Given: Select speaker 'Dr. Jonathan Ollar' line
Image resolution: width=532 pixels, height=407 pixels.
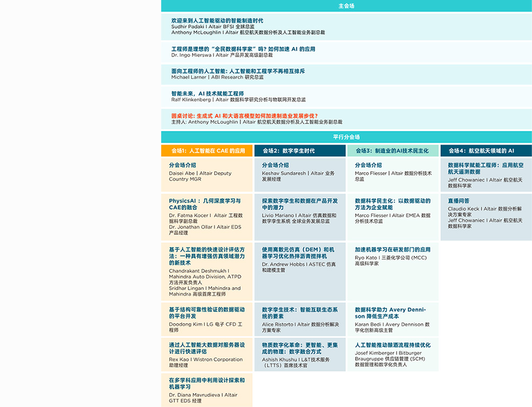Looking at the screenshot, I should pos(205,230).
